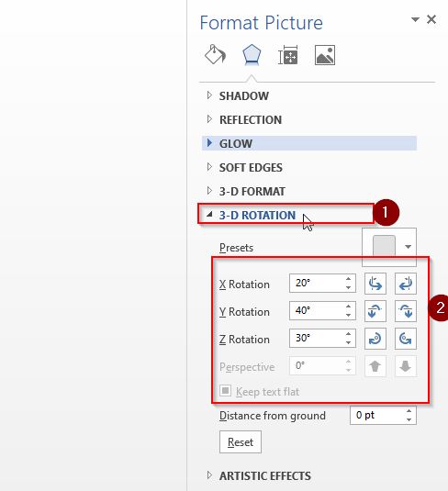Rotate X axis left icon button
This screenshot has height=491, width=448.
375,284
